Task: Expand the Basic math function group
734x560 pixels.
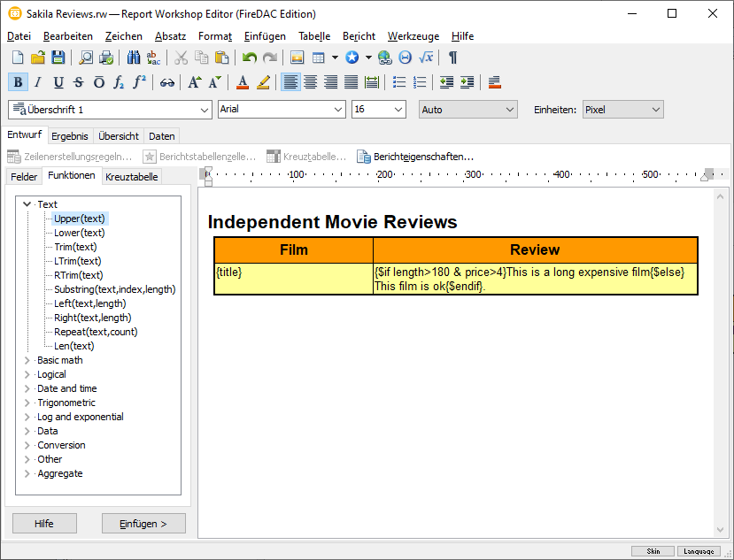Action: pos(27,360)
